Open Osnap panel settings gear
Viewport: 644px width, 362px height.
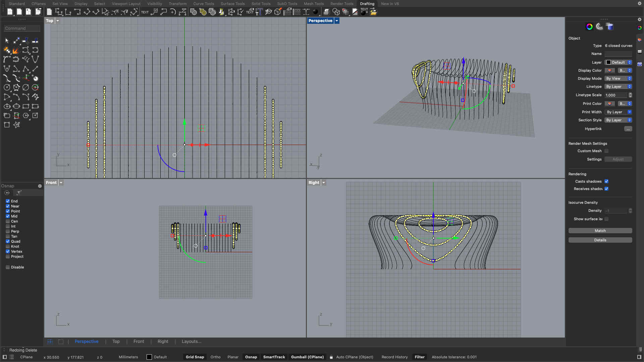pos(40,186)
